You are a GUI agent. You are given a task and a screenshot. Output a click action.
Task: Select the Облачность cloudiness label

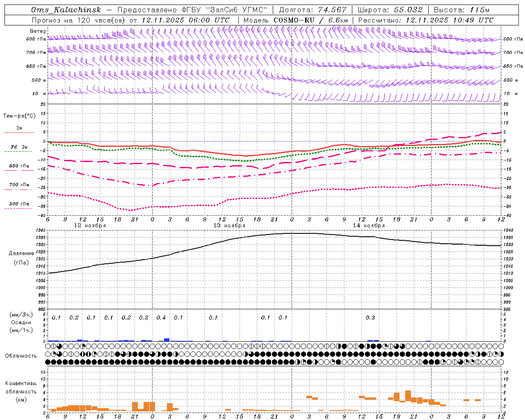21,356
